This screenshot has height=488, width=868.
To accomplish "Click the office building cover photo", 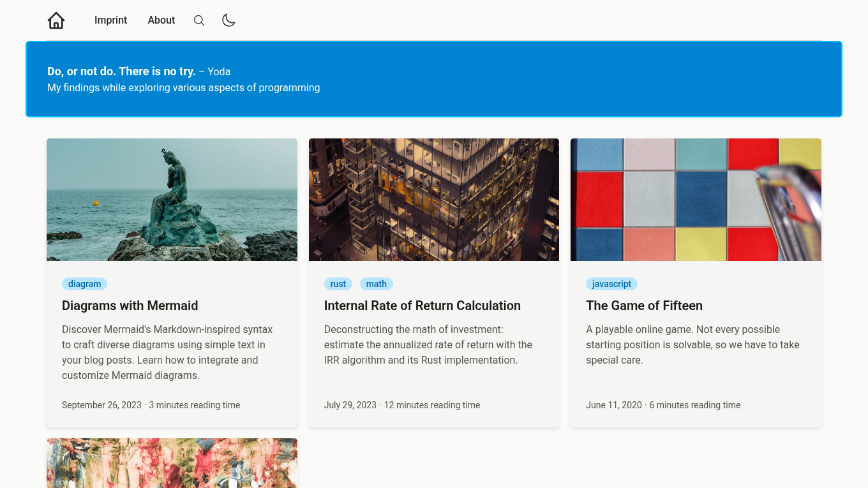I will point(433,199).
